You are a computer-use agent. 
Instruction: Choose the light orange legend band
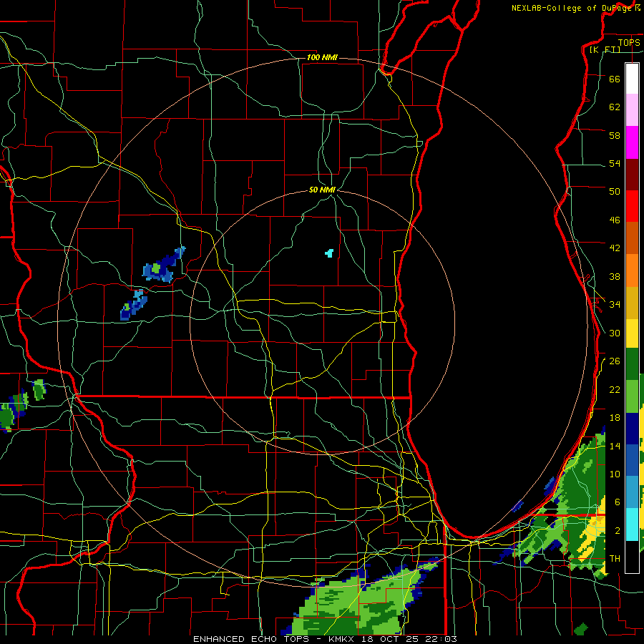click(x=632, y=270)
